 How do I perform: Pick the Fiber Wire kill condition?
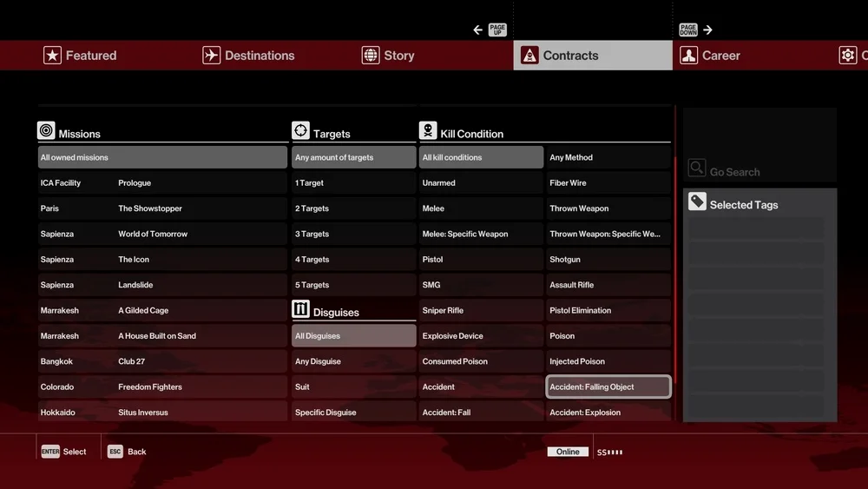(x=608, y=182)
